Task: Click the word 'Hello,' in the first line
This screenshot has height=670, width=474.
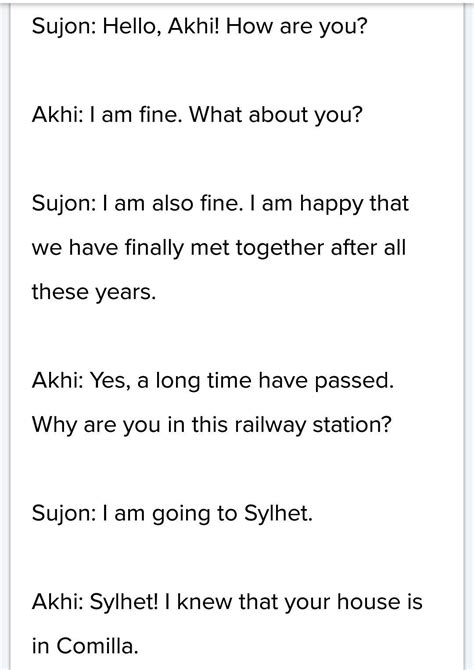Action: tap(132, 28)
